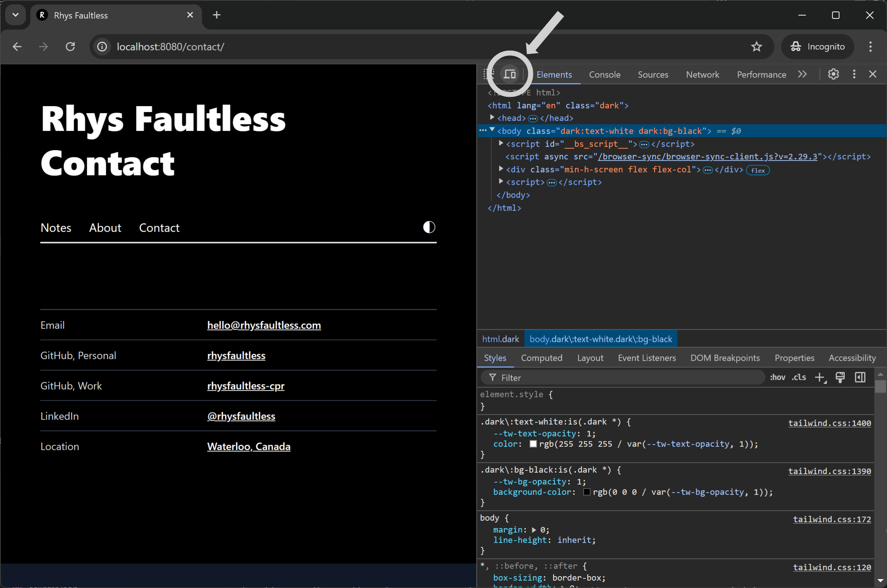
Task: Open black background-color swatch picker
Action: point(587,492)
